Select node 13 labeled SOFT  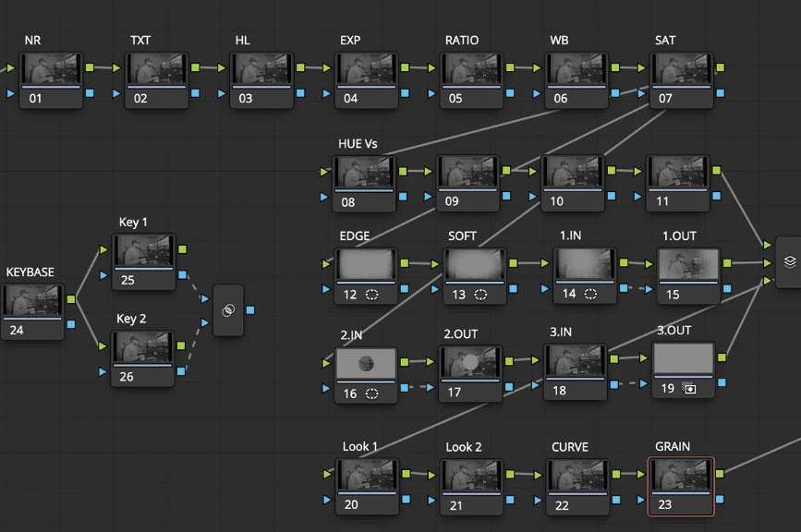[x=475, y=276]
